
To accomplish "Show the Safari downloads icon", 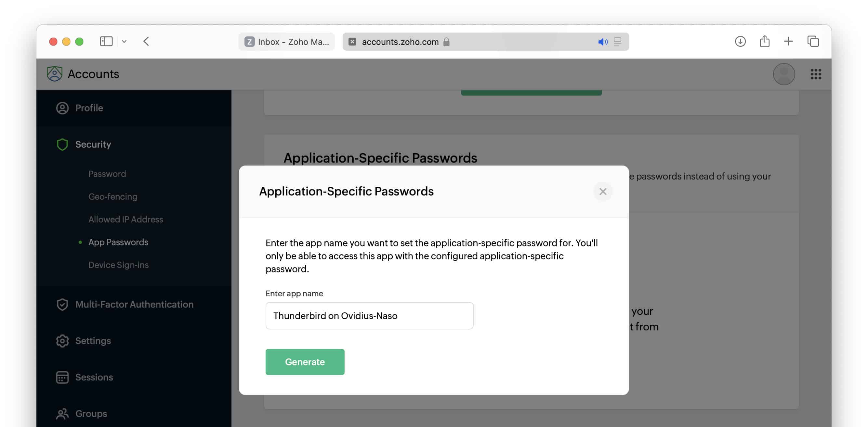I will point(740,41).
